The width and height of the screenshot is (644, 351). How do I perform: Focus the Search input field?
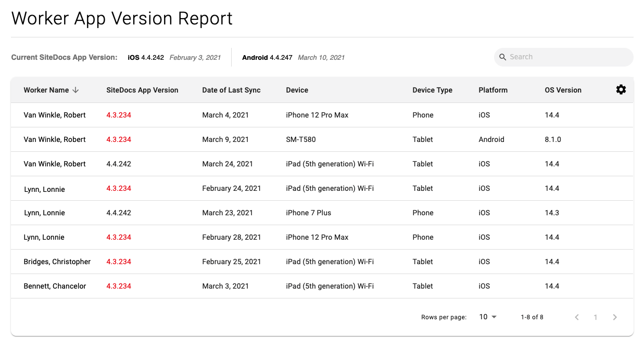(x=564, y=57)
